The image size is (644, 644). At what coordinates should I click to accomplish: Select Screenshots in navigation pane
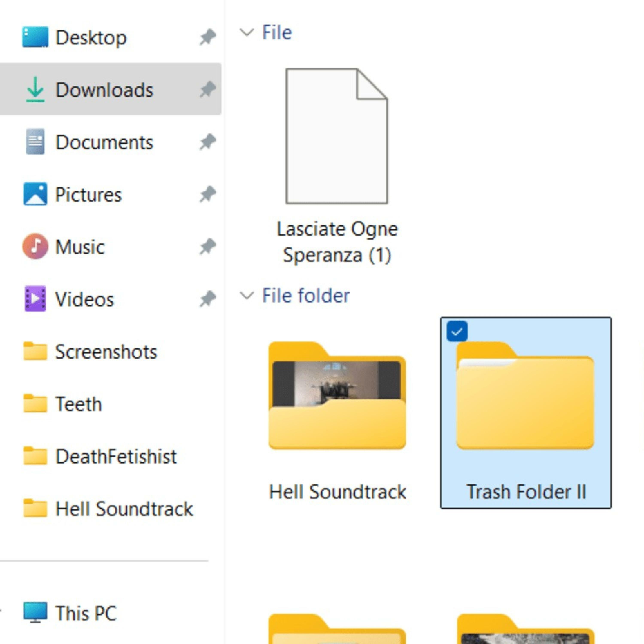click(106, 352)
